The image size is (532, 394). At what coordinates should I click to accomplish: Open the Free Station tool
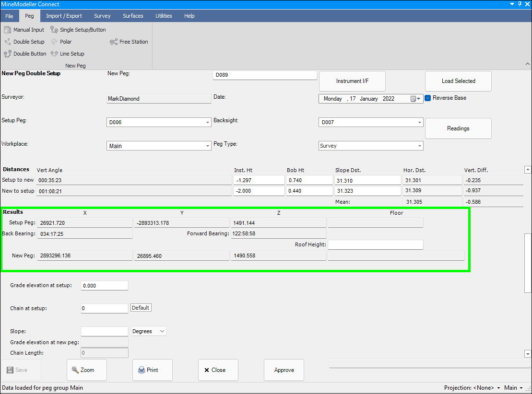(x=129, y=42)
